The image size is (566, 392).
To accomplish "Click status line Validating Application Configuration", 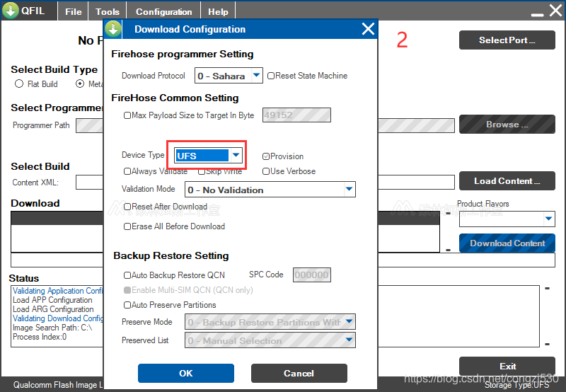I will coord(58,291).
